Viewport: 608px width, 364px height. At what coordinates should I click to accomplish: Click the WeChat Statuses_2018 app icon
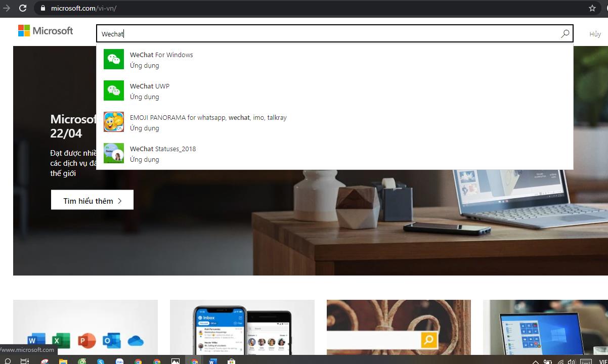click(114, 153)
